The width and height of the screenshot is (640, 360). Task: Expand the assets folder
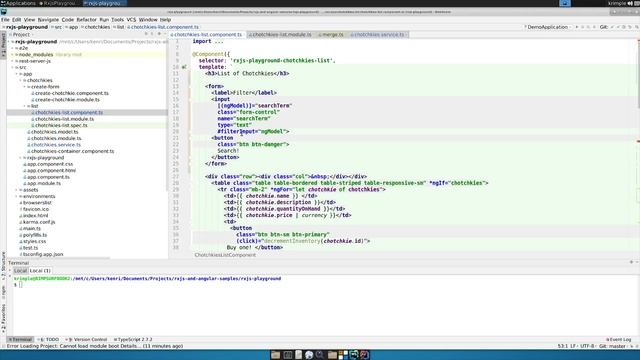[x=16, y=190]
